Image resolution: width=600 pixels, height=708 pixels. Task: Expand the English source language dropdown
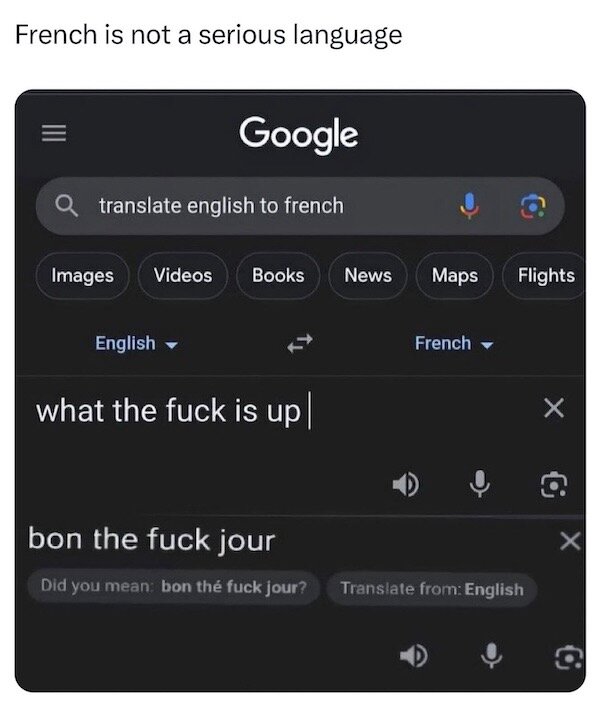[x=136, y=344]
